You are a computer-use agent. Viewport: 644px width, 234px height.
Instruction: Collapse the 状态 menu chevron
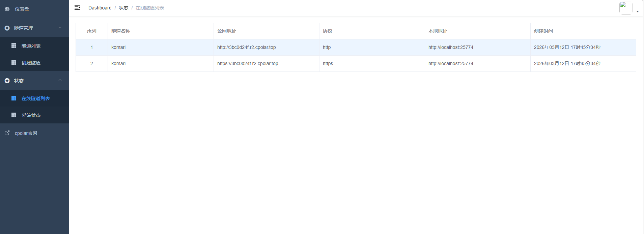pos(60,80)
